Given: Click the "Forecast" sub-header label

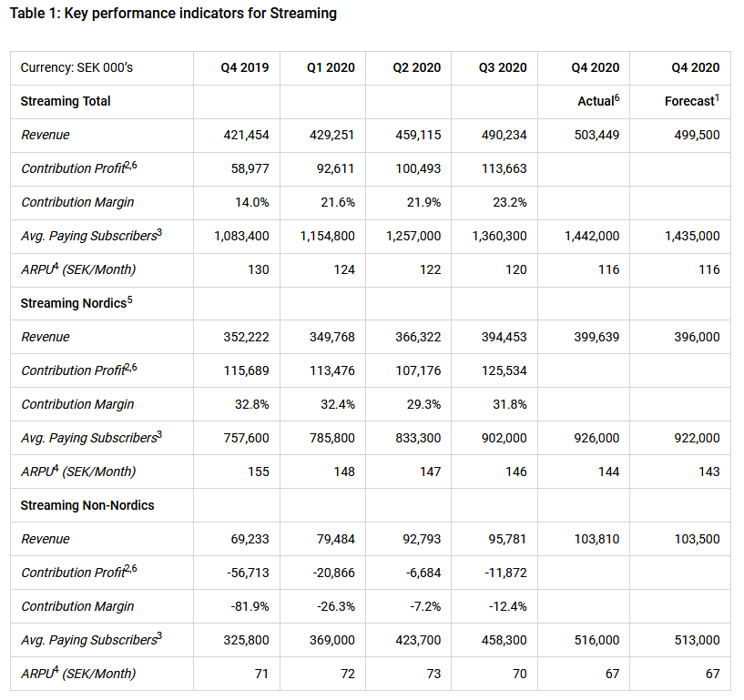Looking at the screenshot, I should tap(689, 101).
